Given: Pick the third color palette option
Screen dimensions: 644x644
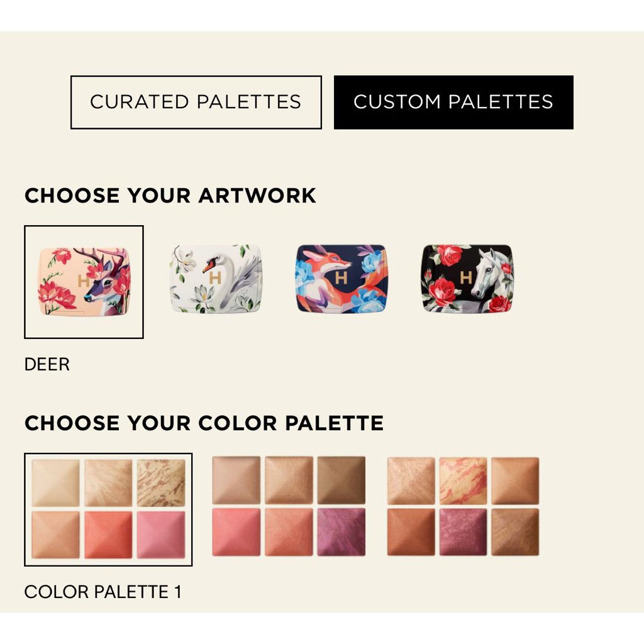Looking at the screenshot, I should 463,506.
